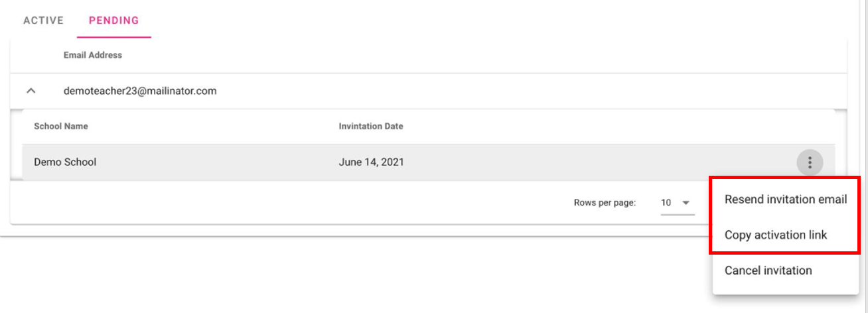Click the Invintation Date column header

click(x=371, y=126)
